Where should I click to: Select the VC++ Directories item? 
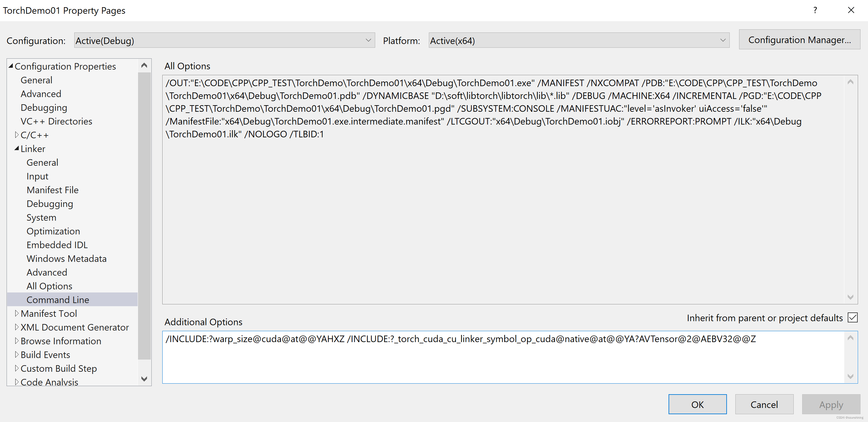56,121
